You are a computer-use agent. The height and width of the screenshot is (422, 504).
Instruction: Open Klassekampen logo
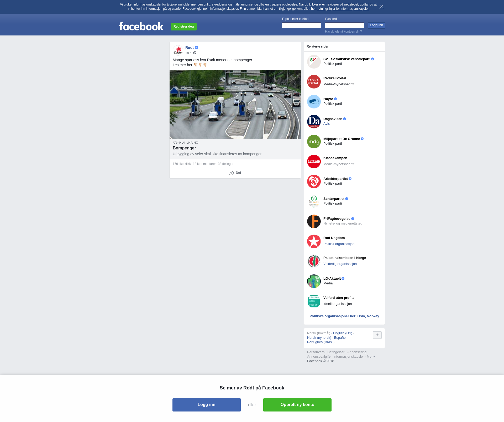pyautogui.click(x=314, y=161)
